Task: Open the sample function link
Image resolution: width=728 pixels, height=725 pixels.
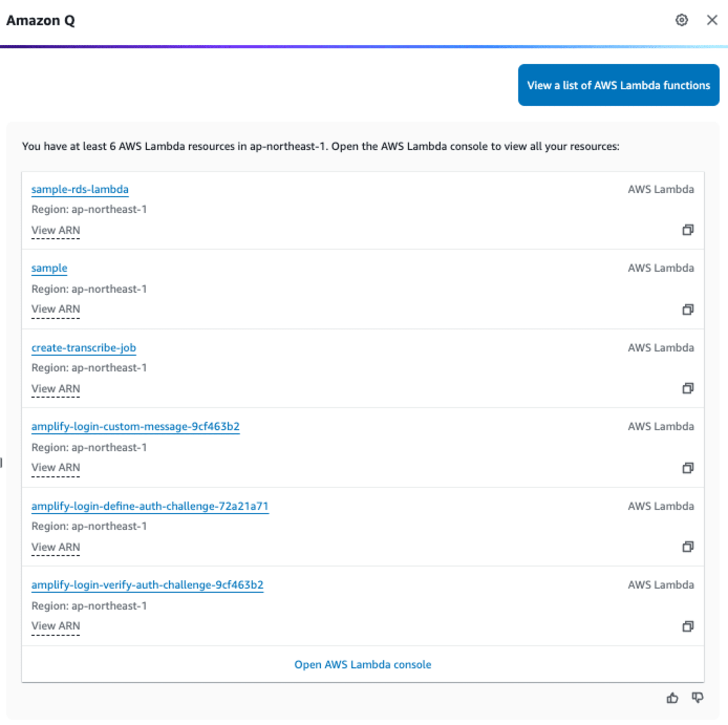Action: pos(50,268)
